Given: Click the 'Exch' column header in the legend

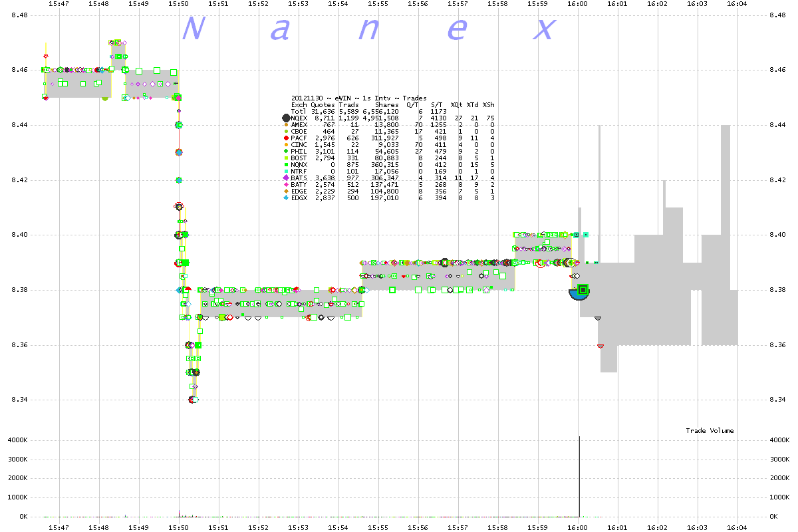Looking at the screenshot, I should [x=299, y=105].
